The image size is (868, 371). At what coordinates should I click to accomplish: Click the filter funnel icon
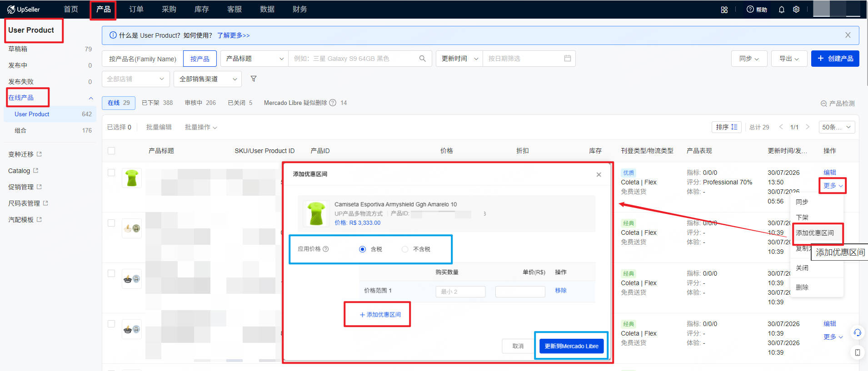254,79
